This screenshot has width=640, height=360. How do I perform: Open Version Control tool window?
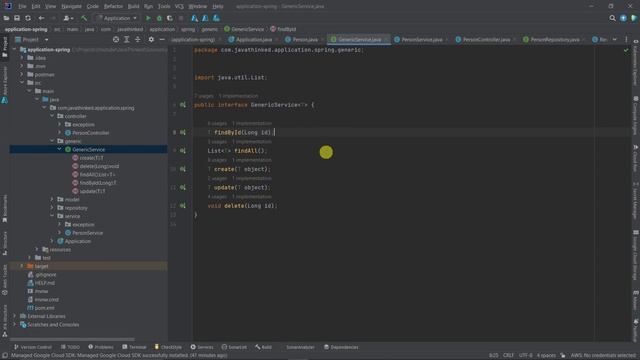[33, 347]
